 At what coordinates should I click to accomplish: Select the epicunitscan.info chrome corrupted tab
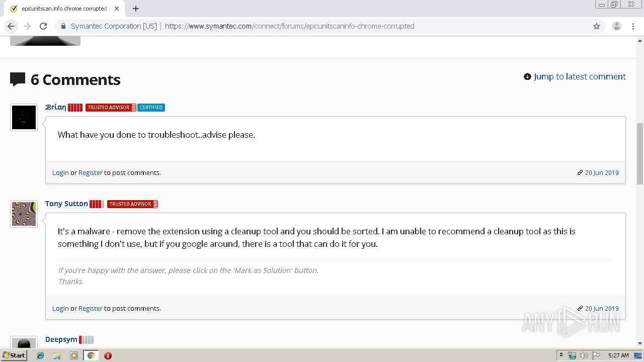click(64, 9)
